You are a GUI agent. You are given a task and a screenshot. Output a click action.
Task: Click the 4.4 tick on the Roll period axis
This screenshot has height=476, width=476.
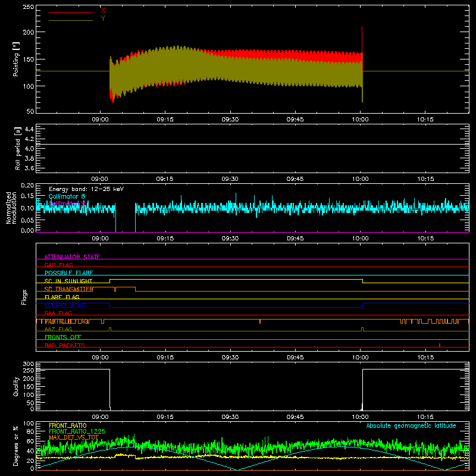29,129
